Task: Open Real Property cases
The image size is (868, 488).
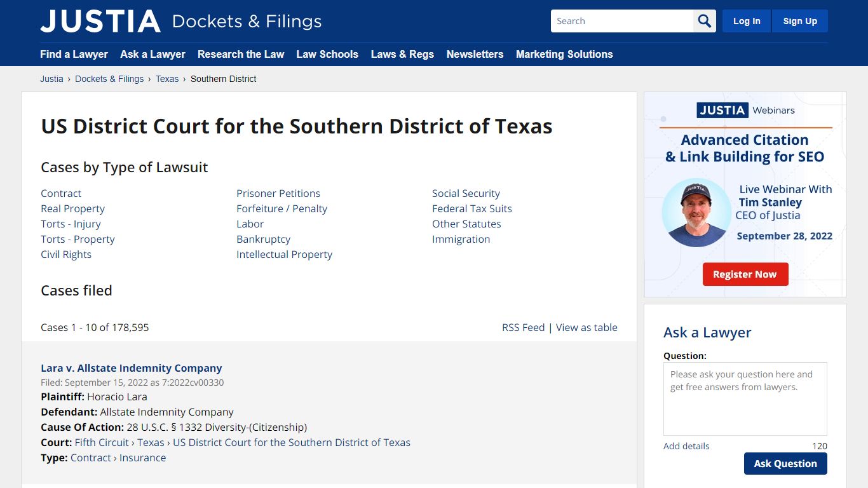Action: (x=72, y=208)
